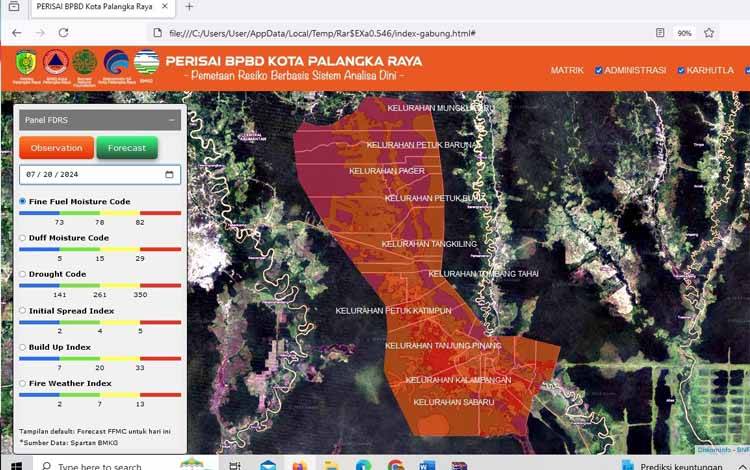Click the KELURAHAN TUMBANG TAHAI map label
Viewport: 750px width, 470px height.
click(x=483, y=273)
